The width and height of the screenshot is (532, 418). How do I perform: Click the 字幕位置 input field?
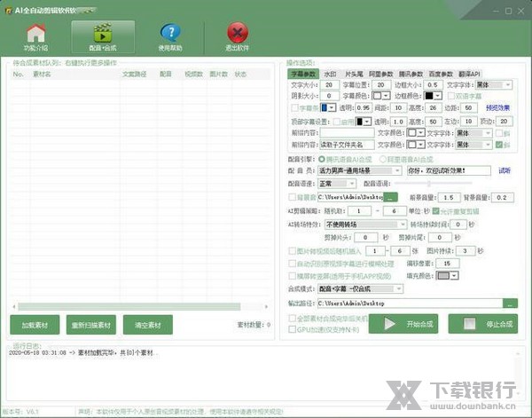click(380, 84)
